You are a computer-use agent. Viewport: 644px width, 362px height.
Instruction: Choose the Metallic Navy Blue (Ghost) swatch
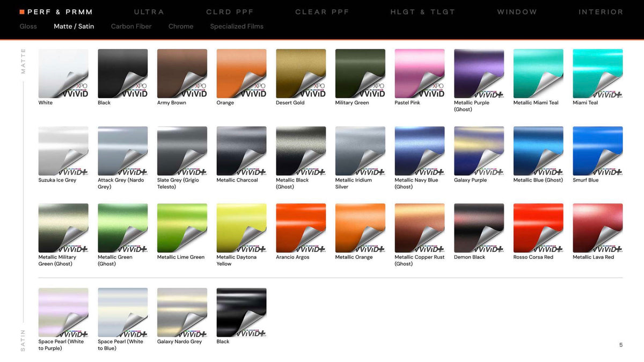tap(420, 151)
